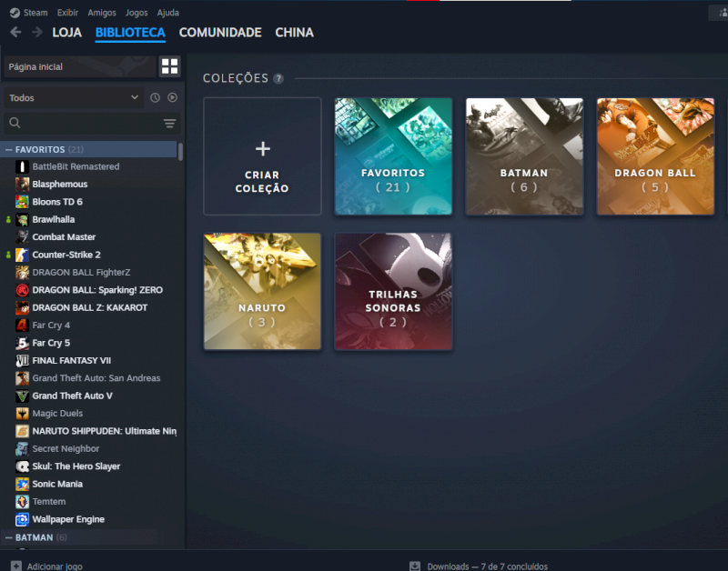The image size is (728, 571).
Task: Click the recent activity clock icon
Action: (155, 97)
